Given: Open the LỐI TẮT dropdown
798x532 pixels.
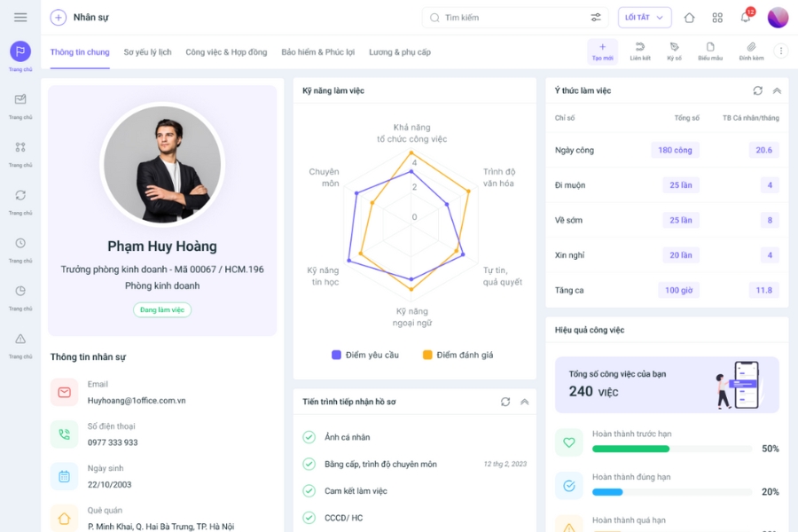Looking at the screenshot, I should click(x=644, y=17).
